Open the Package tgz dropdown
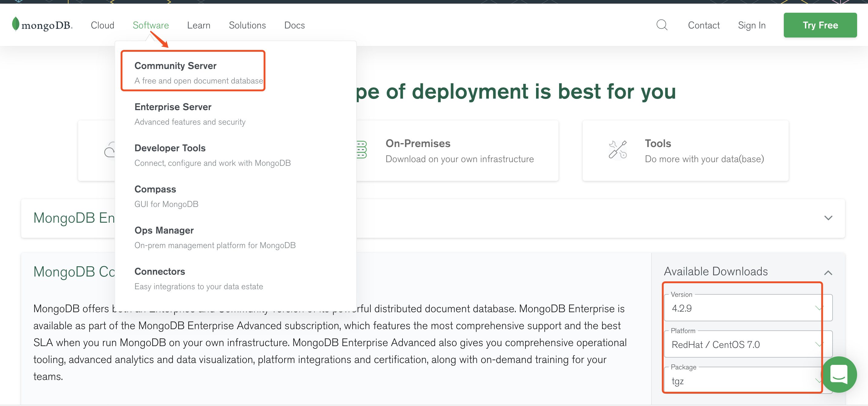The width and height of the screenshot is (868, 406). pos(748,380)
